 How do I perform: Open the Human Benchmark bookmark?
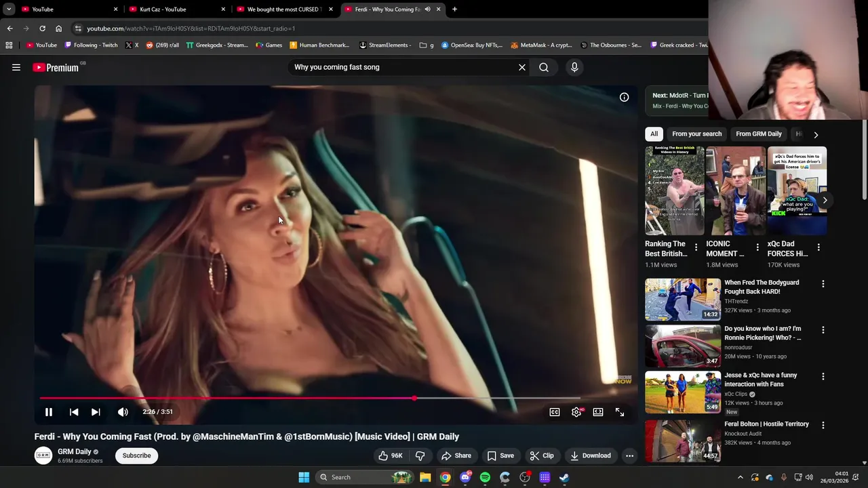[319, 45]
